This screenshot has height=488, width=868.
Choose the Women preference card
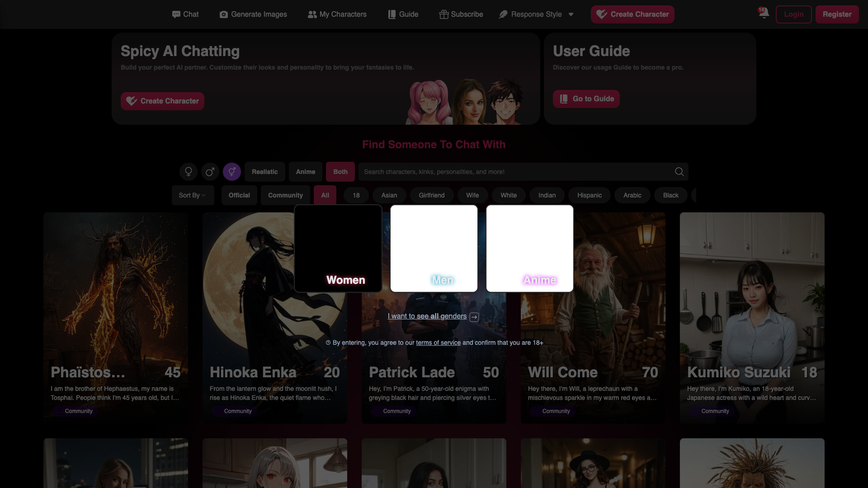(338, 248)
